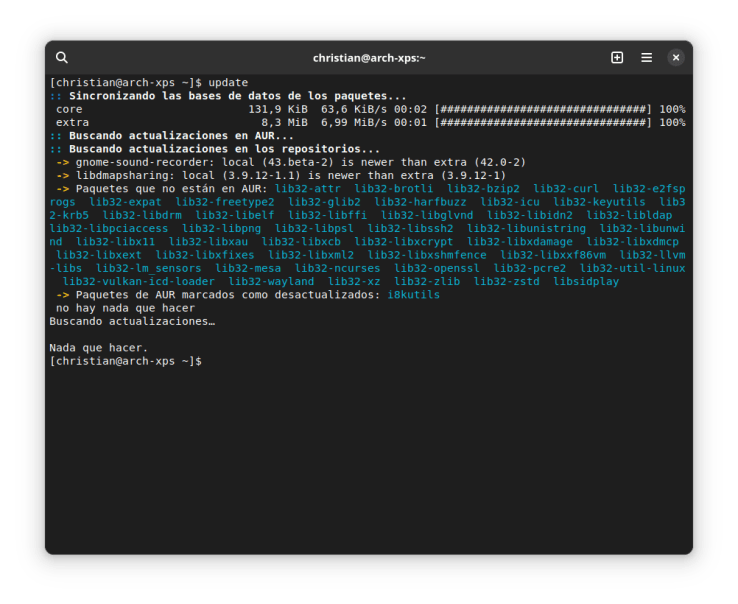Click package name lib32-freetype2

click(225, 202)
